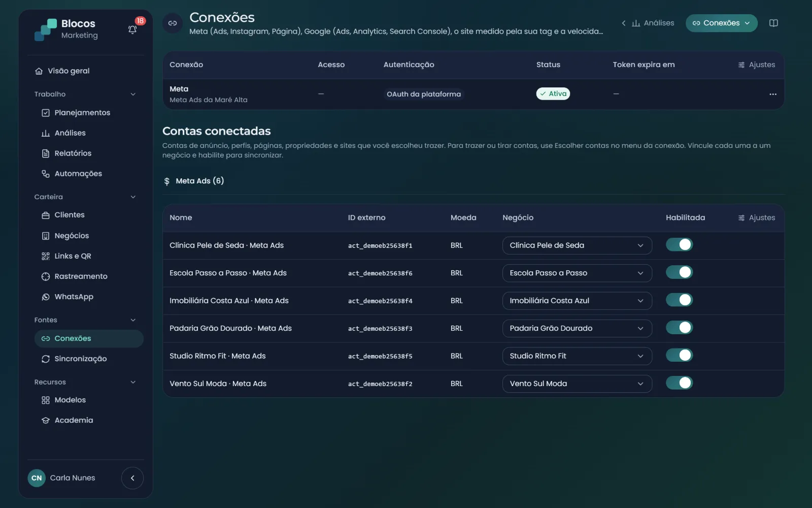This screenshot has width=812, height=508.
Task: Click the Status column header
Action: coord(548,65)
